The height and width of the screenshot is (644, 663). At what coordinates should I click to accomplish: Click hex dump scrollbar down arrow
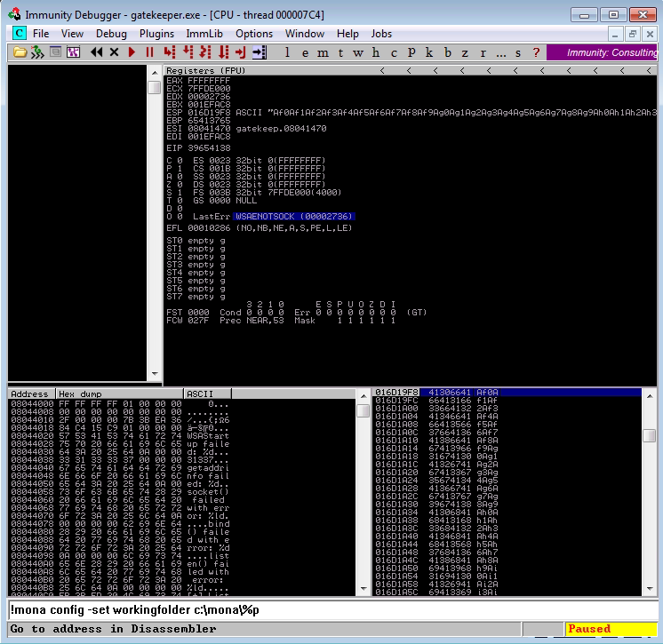coord(363,589)
